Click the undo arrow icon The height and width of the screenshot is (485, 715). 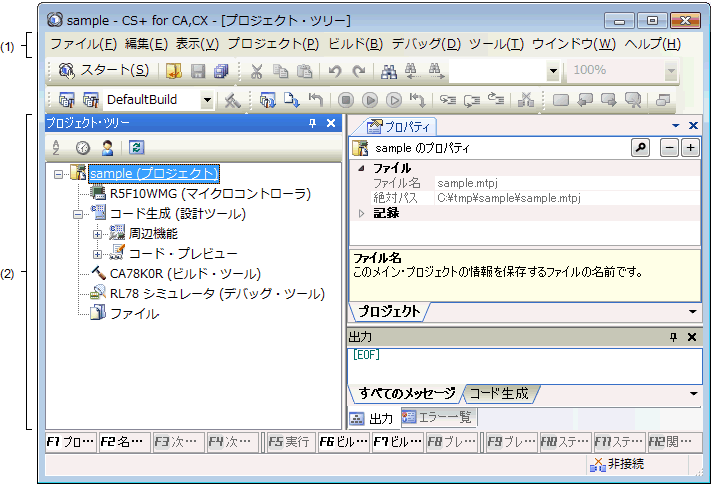tap(335, 71)
